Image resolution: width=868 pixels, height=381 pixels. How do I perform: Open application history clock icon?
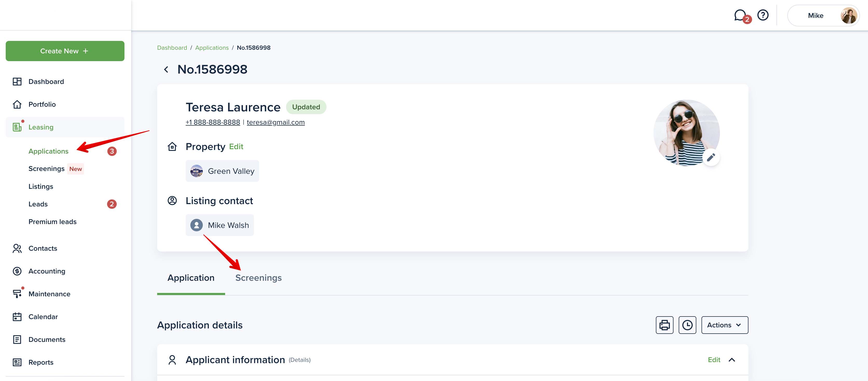pos(688,325)
